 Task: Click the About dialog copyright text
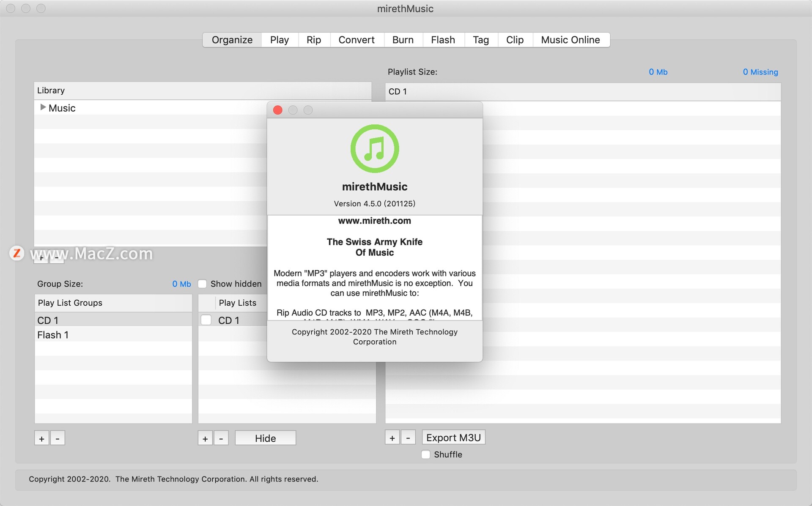(x=375, y=337)
